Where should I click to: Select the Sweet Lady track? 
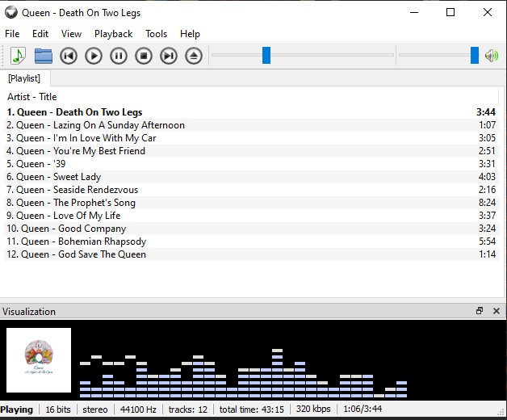pos(251,177)
